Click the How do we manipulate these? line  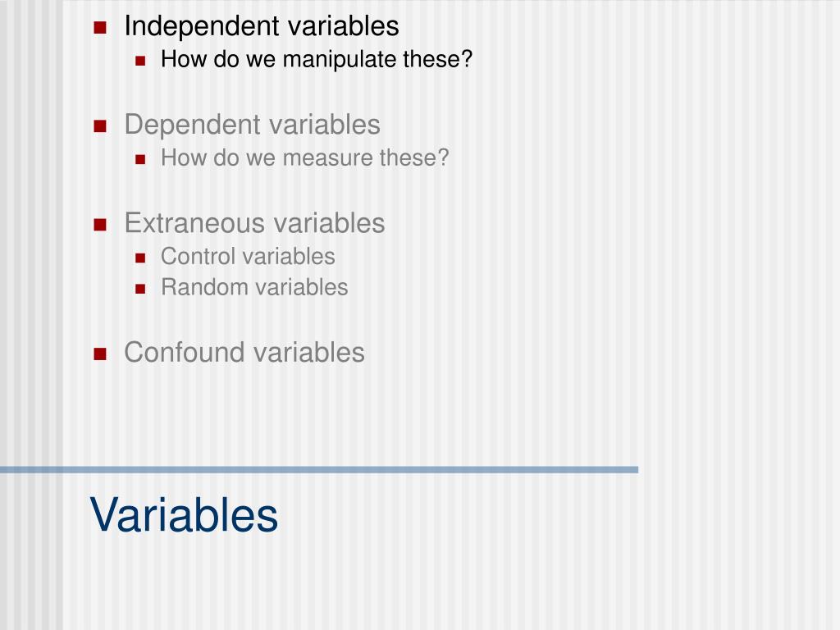click(x=317, y=59)
